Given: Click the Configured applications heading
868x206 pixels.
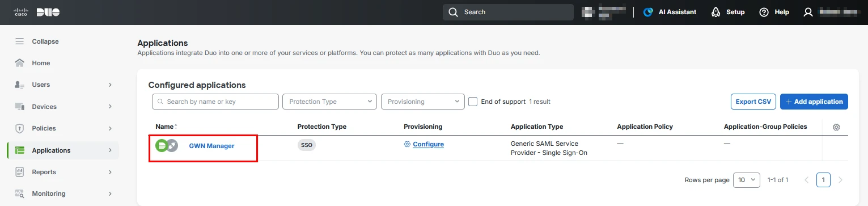Looking at the screenshot, I should coord(197,85).
